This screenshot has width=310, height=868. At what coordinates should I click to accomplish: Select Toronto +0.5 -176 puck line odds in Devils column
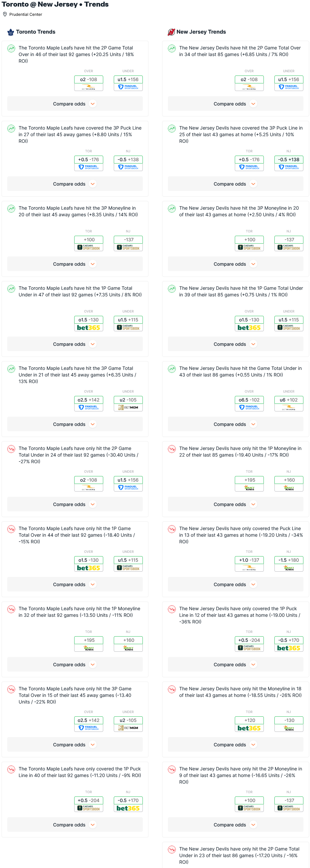(249, 160)
